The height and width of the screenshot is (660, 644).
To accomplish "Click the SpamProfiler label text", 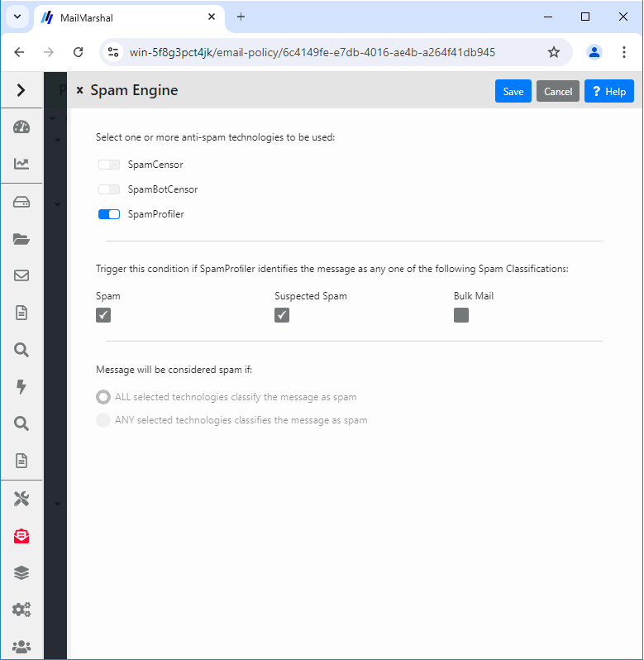I will (155, 214).
